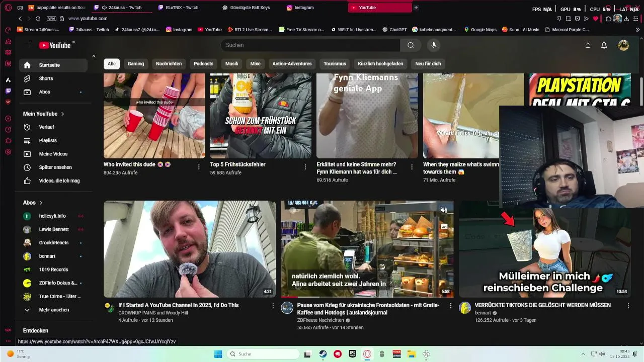
Task: Open the bearded man video thumbnail
Action: coord(190,249)
